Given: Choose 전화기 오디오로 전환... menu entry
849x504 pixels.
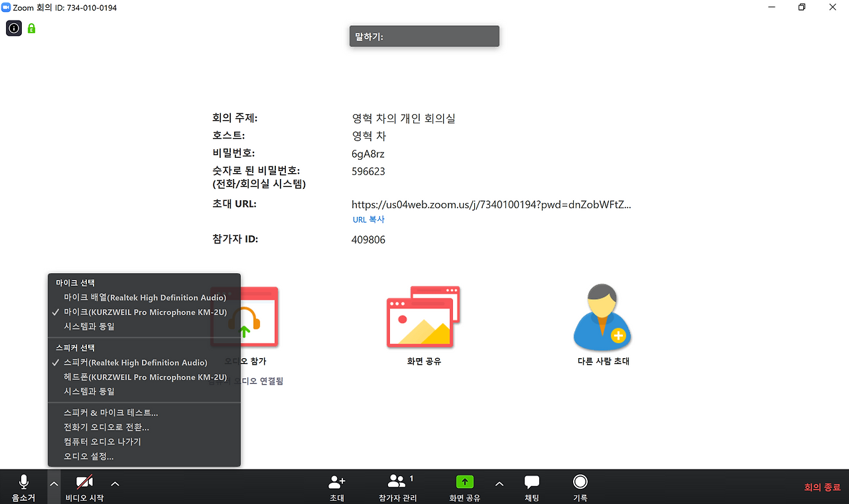Looking at the screenshot, I should tap(145, 427).
